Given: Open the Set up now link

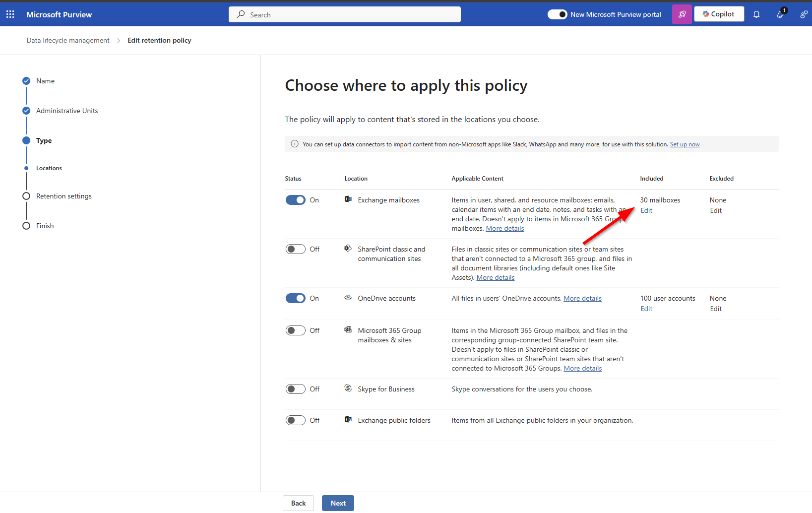Looking at the screenshot, I should click(x=685, y=144).
